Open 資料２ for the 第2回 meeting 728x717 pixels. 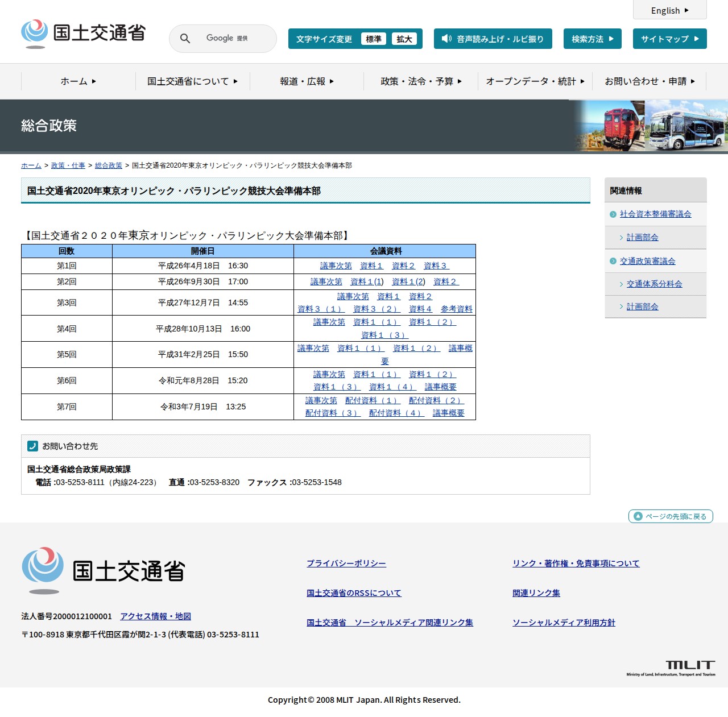(x=446, y=281)
